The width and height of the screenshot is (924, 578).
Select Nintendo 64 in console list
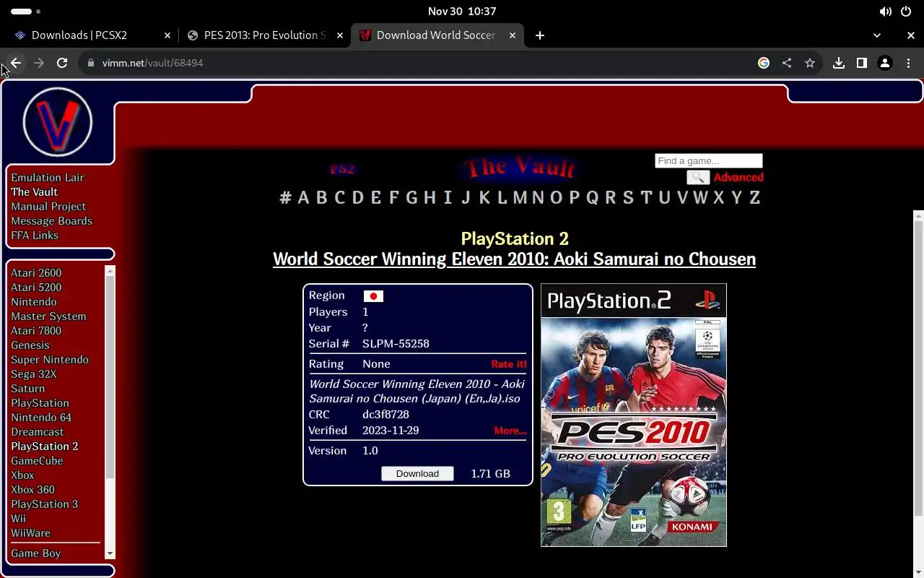pyautogui.click(x=41, y=418)
